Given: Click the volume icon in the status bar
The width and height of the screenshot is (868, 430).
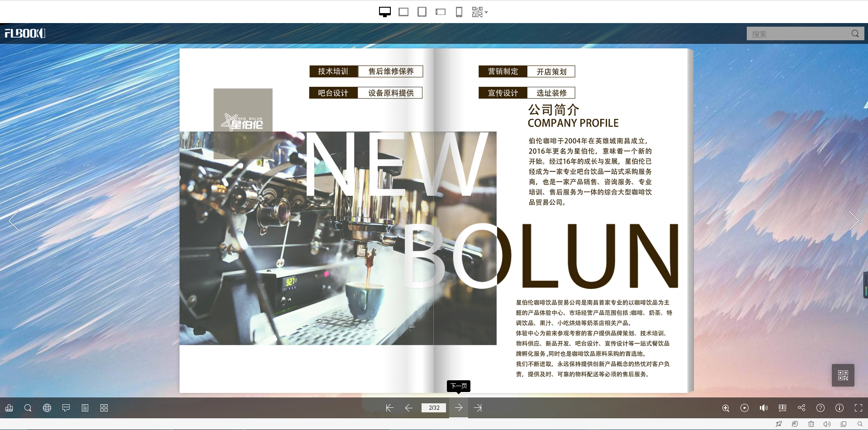Looking at the screenshot, I should point(827,424).
